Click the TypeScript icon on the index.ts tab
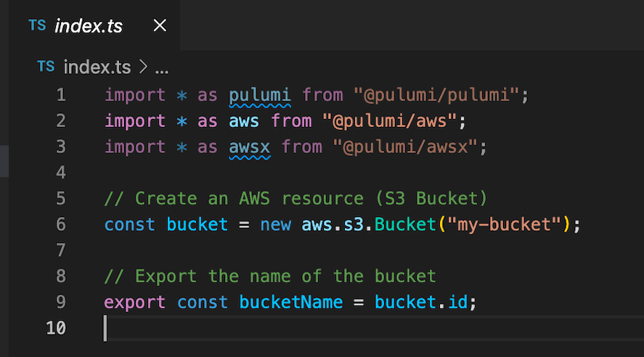Screen dimensions: 644x357 (37, 25)
